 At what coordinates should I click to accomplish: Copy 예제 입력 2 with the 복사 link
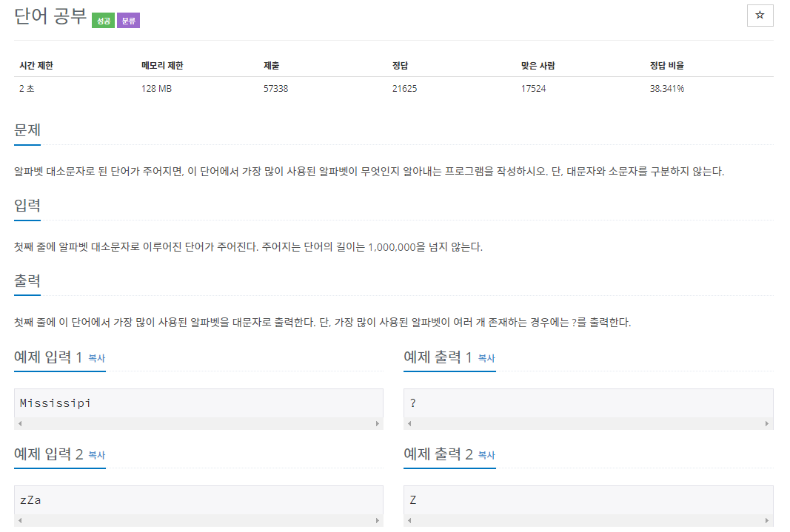click(97, 455)
